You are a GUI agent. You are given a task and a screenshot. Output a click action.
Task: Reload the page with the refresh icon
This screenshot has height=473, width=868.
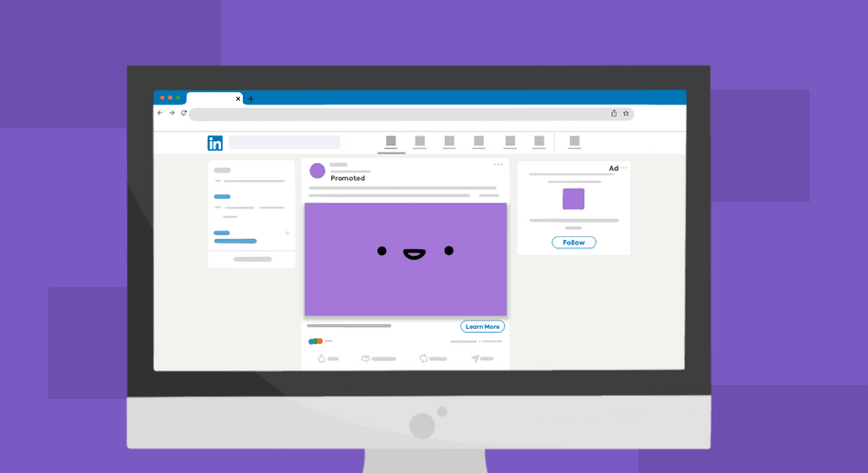click(184, 113)
